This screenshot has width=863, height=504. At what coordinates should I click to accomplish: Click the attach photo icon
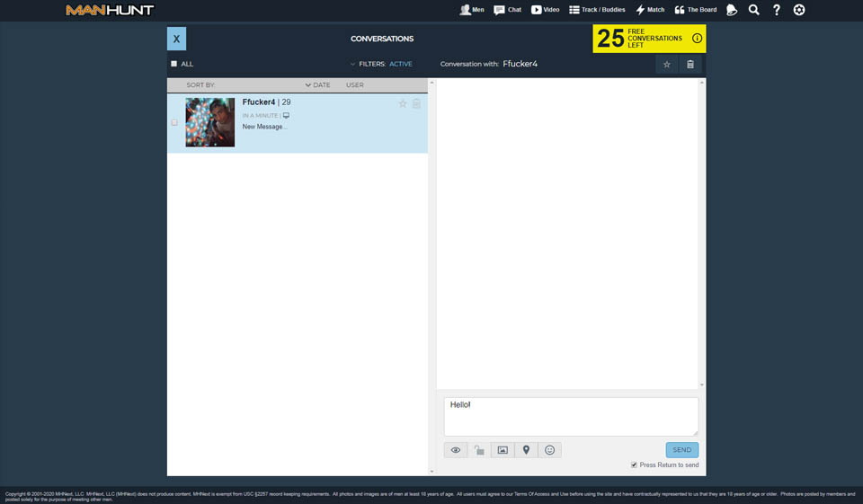[503, 450]
